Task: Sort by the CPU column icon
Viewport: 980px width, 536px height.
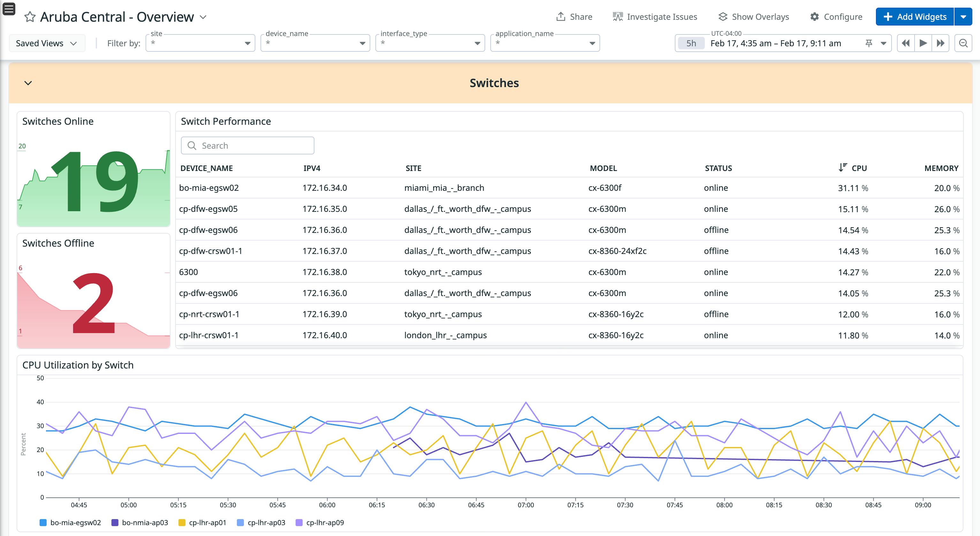Action: (x=842, y=167)
